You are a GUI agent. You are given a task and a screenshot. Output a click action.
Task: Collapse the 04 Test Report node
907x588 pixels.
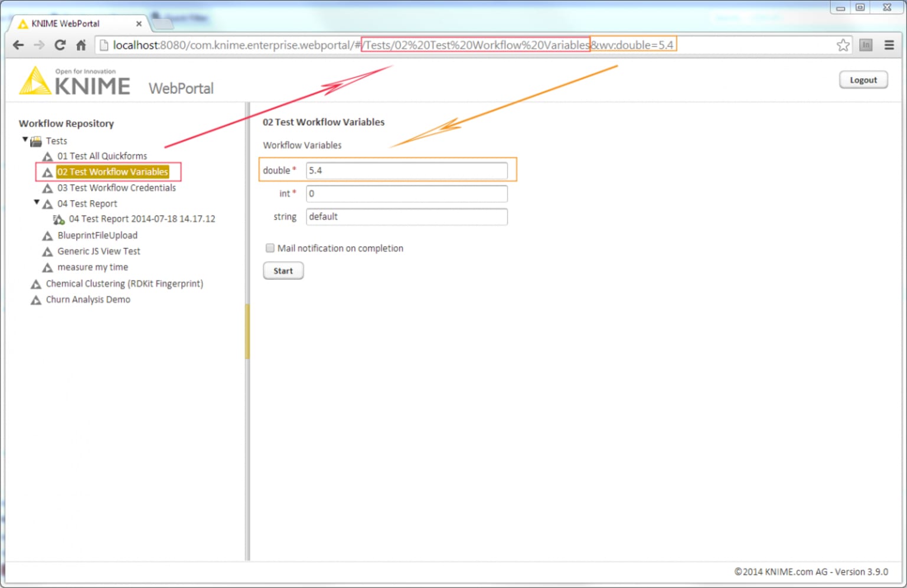click(37, 202)
